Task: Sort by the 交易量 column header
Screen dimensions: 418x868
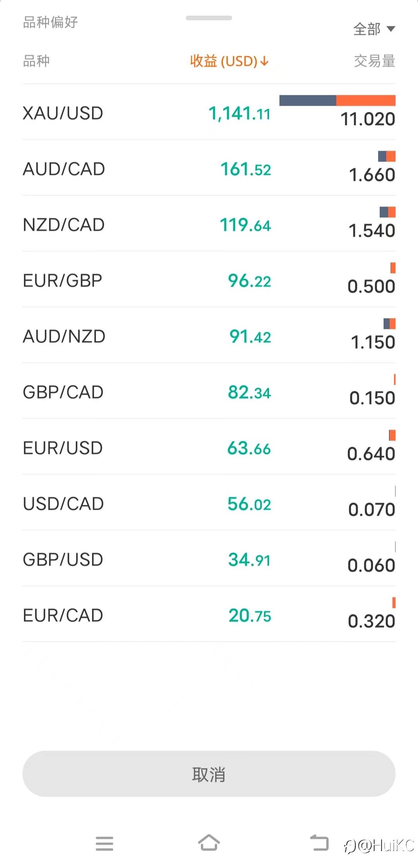Action: point(374,61)
